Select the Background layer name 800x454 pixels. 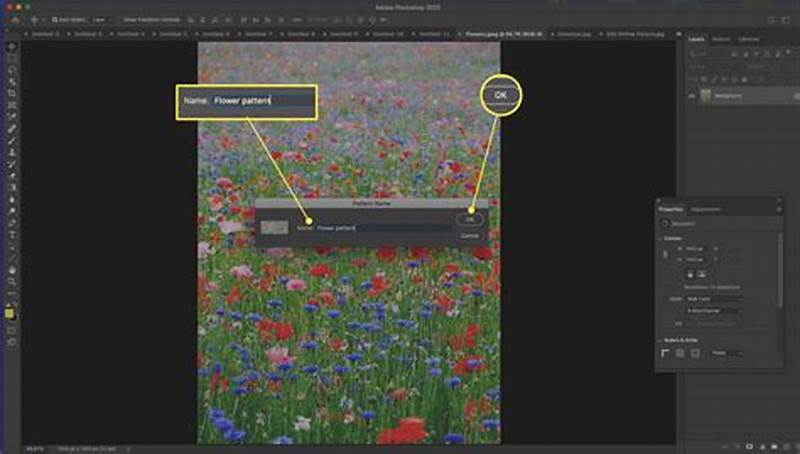point(728,96)
